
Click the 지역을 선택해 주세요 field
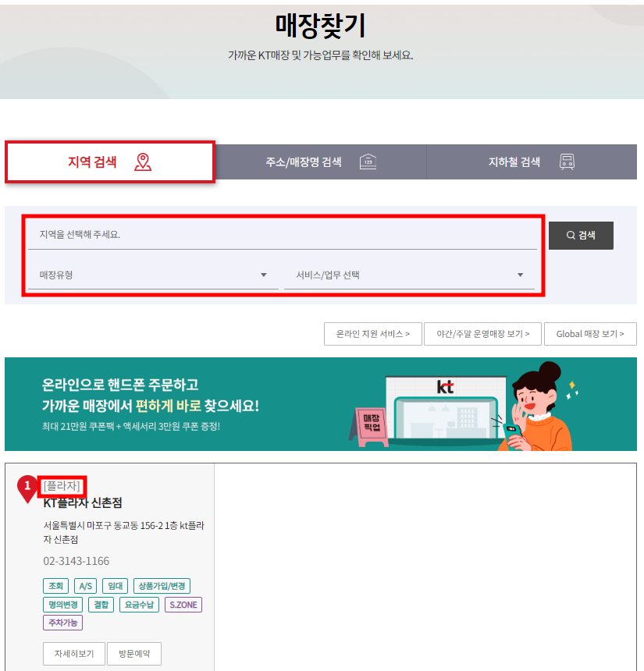282,235
